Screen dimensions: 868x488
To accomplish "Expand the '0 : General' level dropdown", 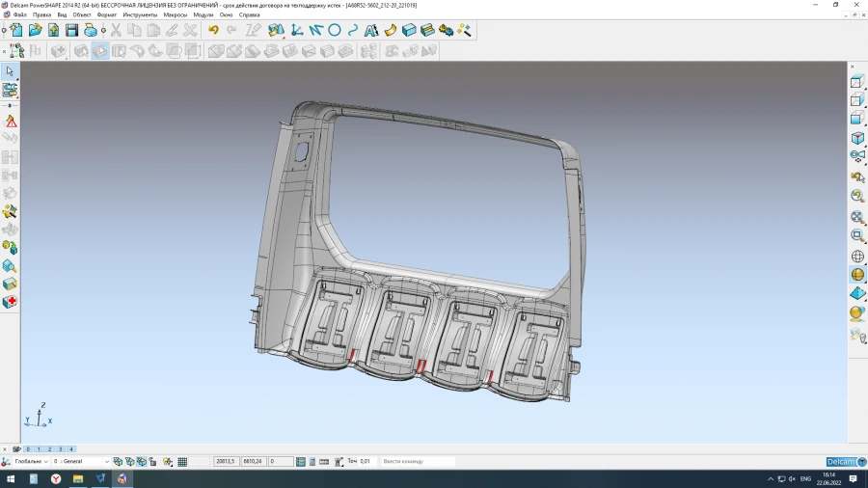I will (x=106, y=462).
